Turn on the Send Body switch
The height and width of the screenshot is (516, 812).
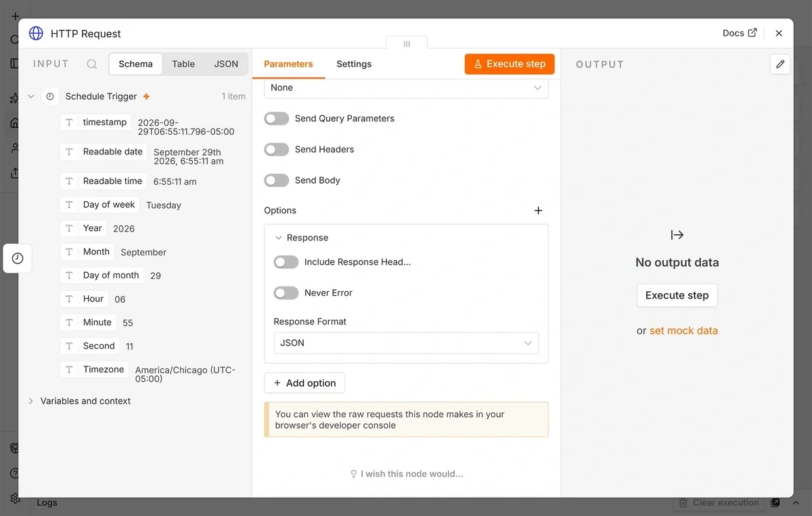click(276, 181)
